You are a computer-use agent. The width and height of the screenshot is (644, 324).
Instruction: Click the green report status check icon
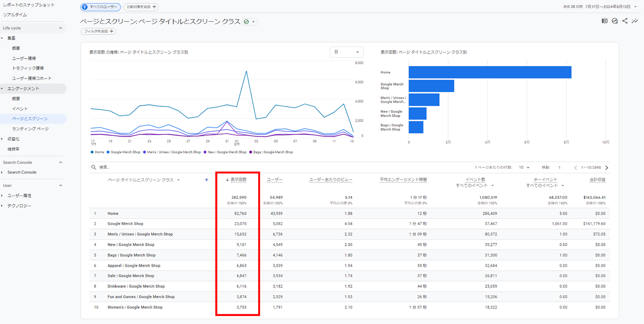pyautogui.click(x=246, y=22)
